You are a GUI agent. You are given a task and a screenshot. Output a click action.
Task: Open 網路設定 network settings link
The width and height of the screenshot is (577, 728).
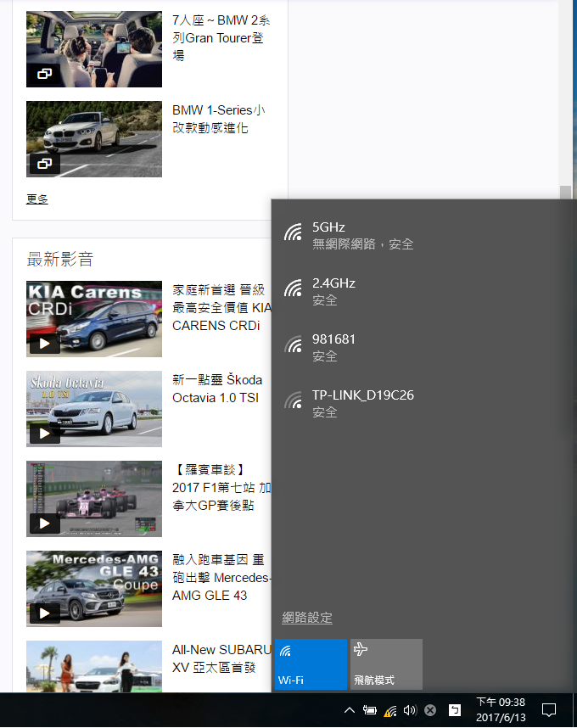pyautogui.click(x=307, y=618)
